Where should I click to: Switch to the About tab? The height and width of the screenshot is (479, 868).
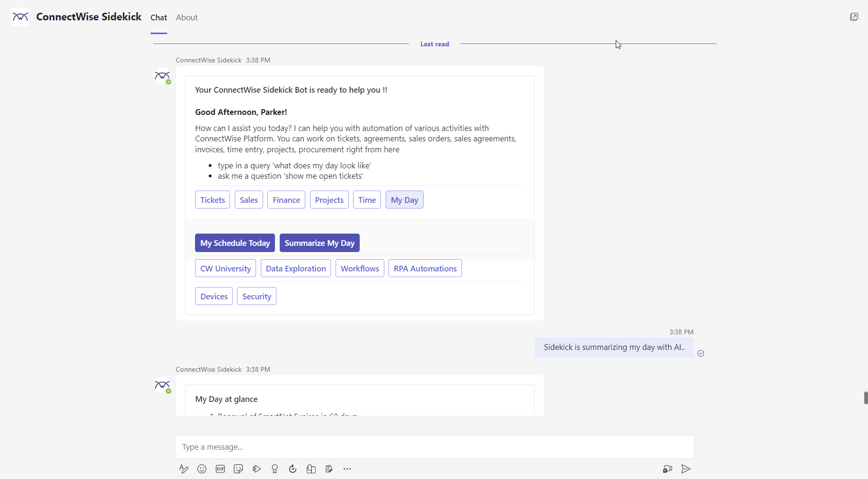tap(186, 17)
